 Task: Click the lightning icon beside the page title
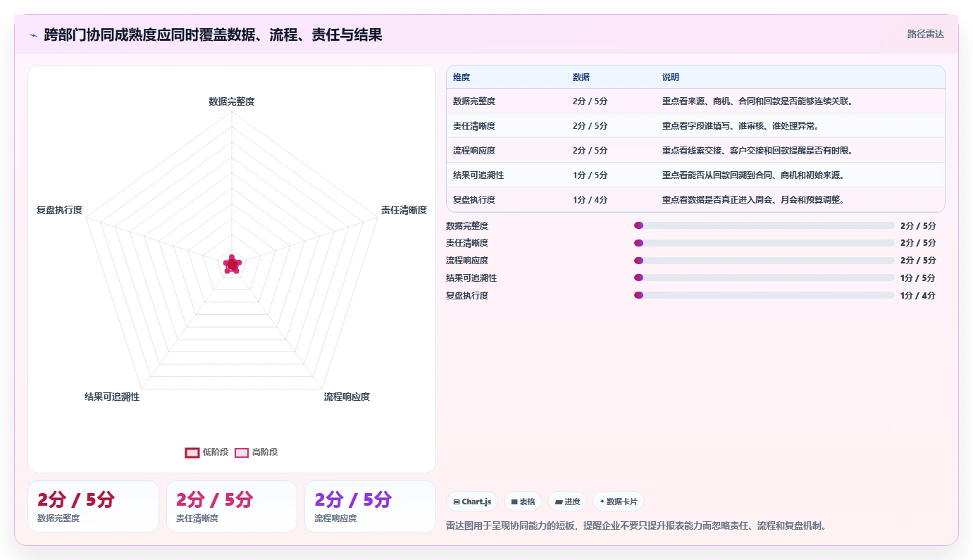point(33,35)
